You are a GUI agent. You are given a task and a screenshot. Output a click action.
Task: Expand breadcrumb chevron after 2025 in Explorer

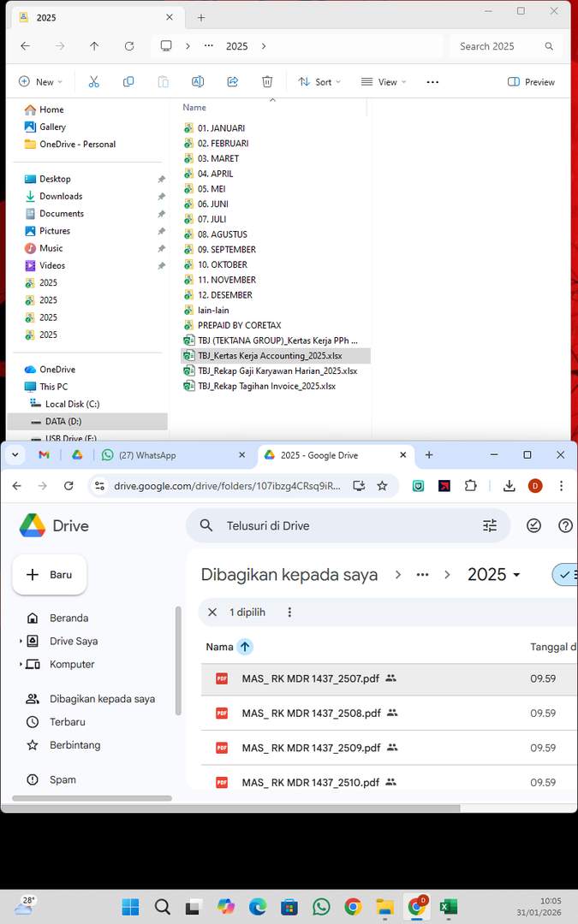pyautogui.click(x=264, y=46)
